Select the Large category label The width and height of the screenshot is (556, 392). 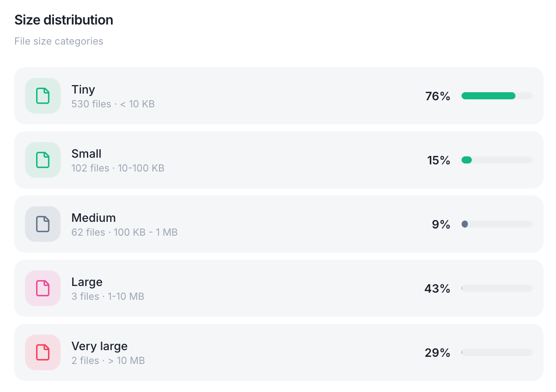coord(87,282)
